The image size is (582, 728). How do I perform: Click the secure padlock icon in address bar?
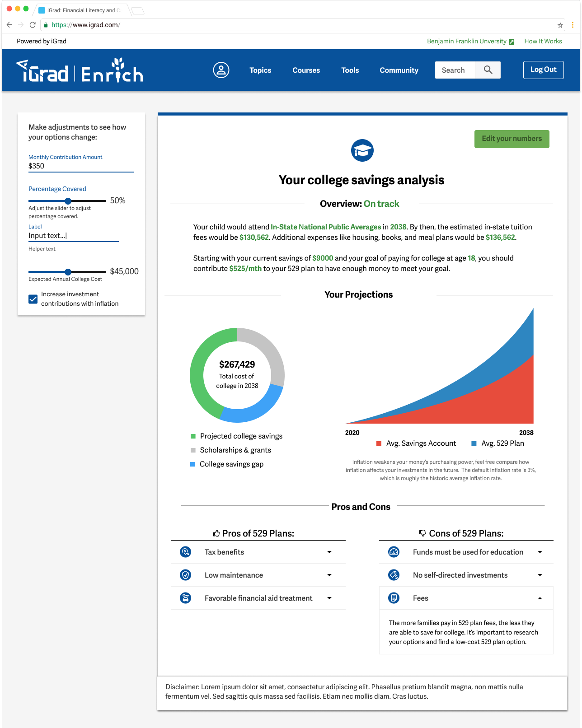(x=46, y=25)
